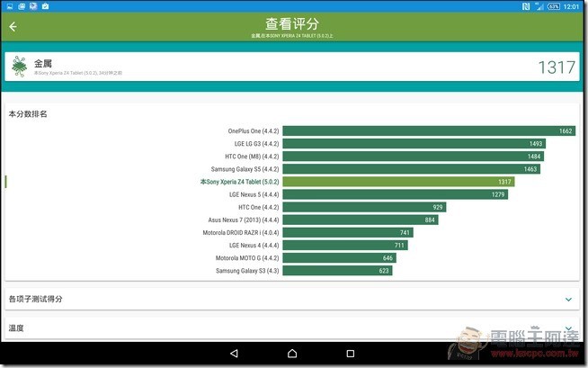Tap the 12:01 clock in status bar
The width and height of the screenshot is (588, 368).
pyautogui.click(x=571, y=6)
